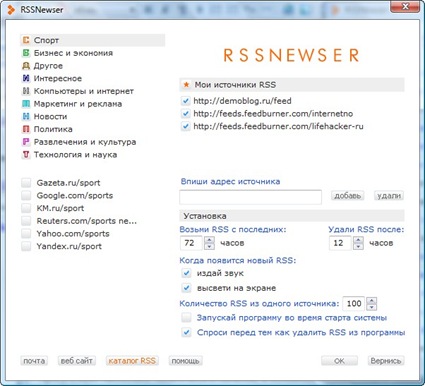The height and width of the screenshot is (386, 425).
Task: Click the добавь button
Action: tap(347, 195)
